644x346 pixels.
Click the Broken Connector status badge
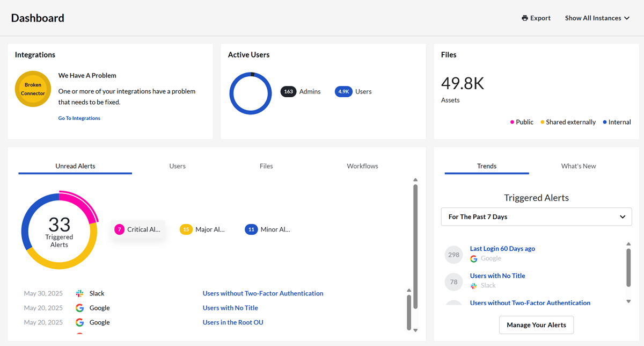click(x=33, y=89)
